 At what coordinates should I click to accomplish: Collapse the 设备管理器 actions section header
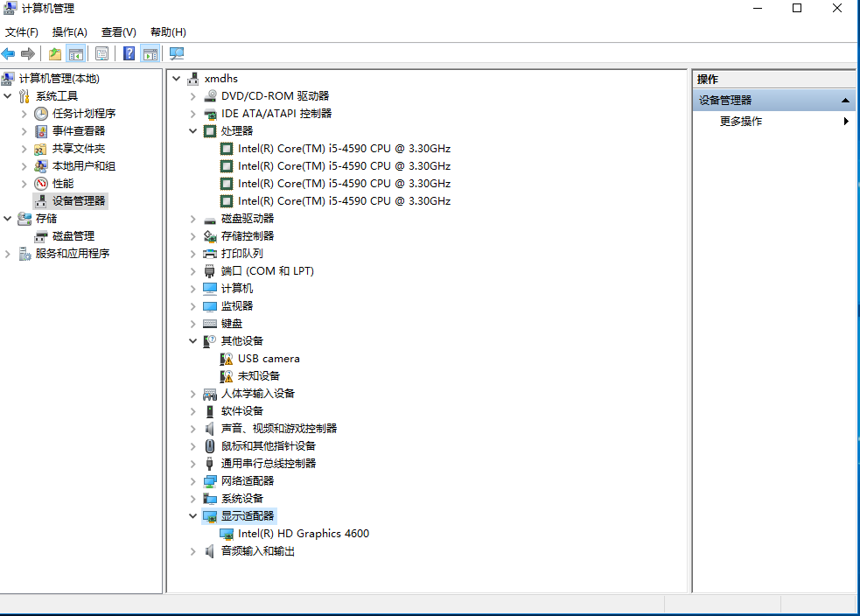pos(845,101)
